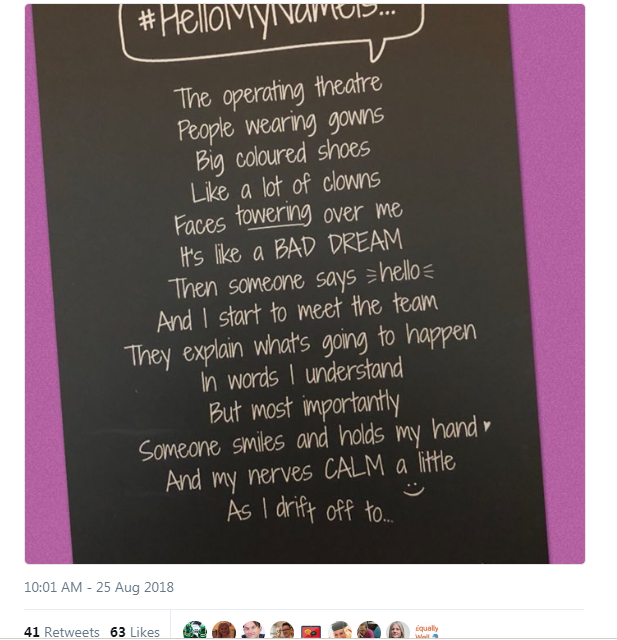Click the blonde woman's avatar on orange background
The image size is (617, 640).
click(x=224, y=631)
